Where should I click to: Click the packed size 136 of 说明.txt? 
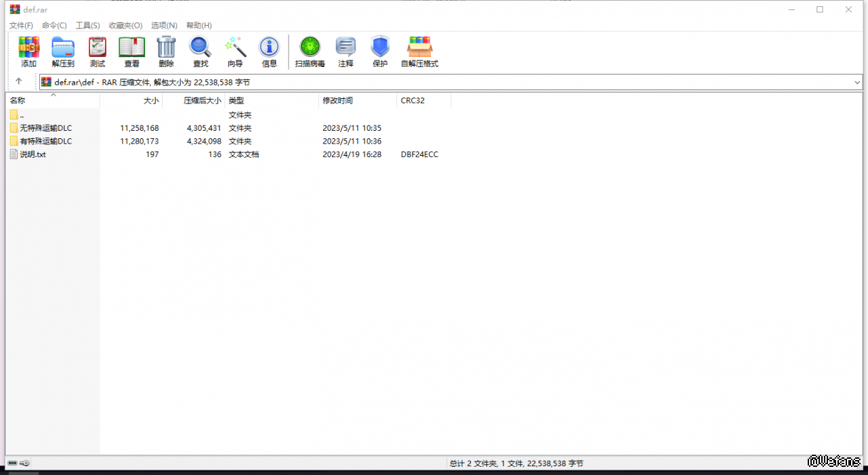coord(215,154)
